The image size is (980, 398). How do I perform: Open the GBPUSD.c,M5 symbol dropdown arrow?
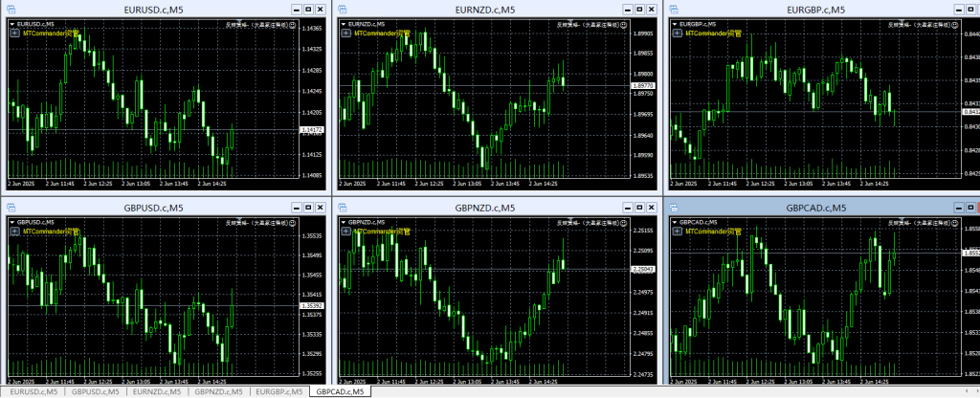coord(11,221)
